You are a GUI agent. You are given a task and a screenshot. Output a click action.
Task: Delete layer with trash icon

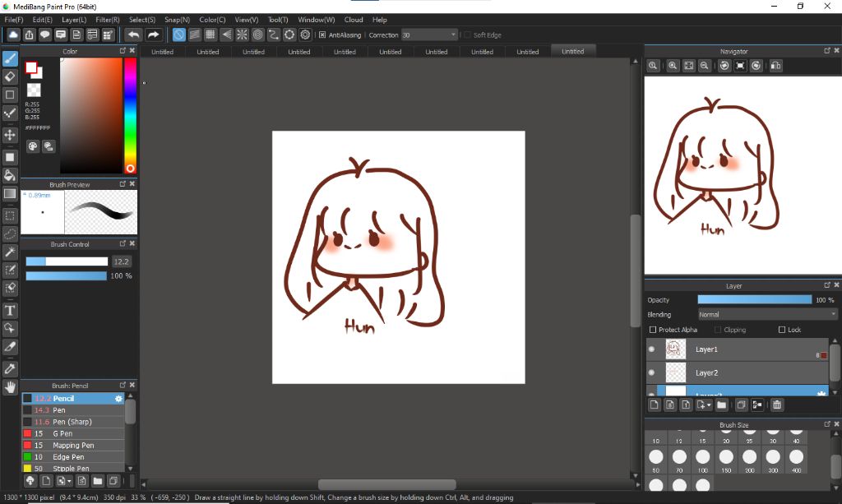click(776, 405)
